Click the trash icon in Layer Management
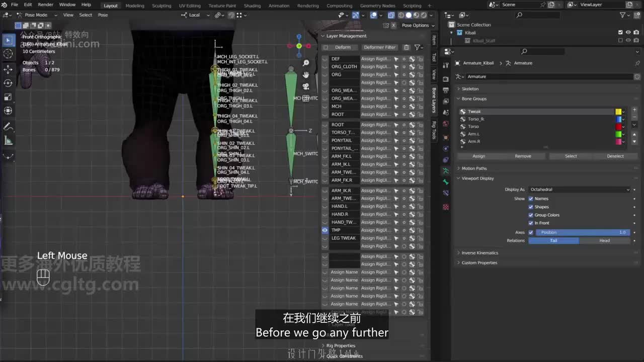 click(407, 47)
